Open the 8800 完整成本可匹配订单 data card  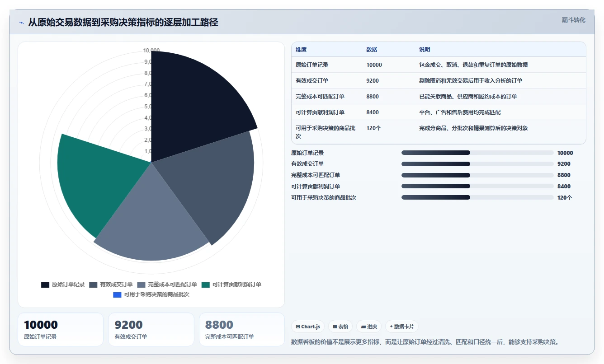pos(242,330)
